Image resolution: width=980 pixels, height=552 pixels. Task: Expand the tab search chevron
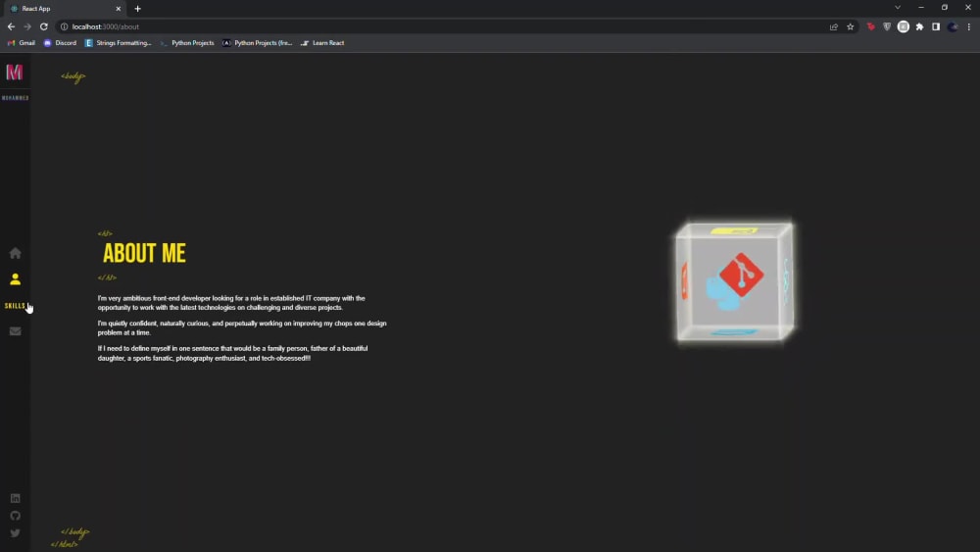(x=898, y=8)
